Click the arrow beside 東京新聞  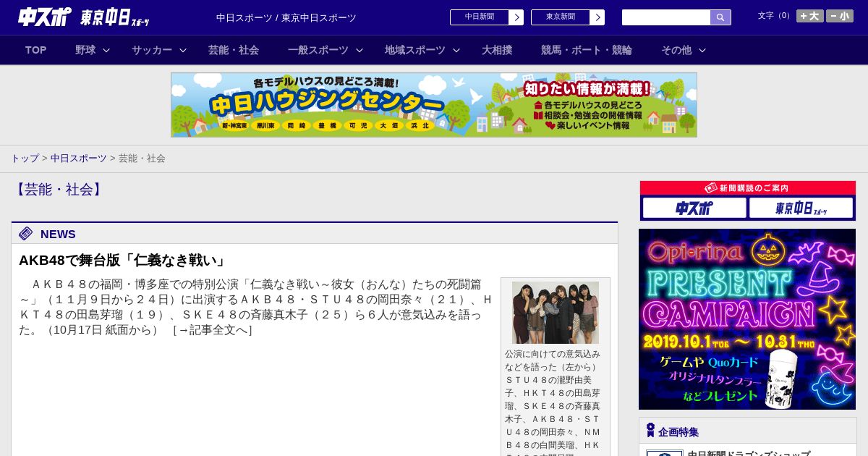pyautogui.click(x=597, y=17)
